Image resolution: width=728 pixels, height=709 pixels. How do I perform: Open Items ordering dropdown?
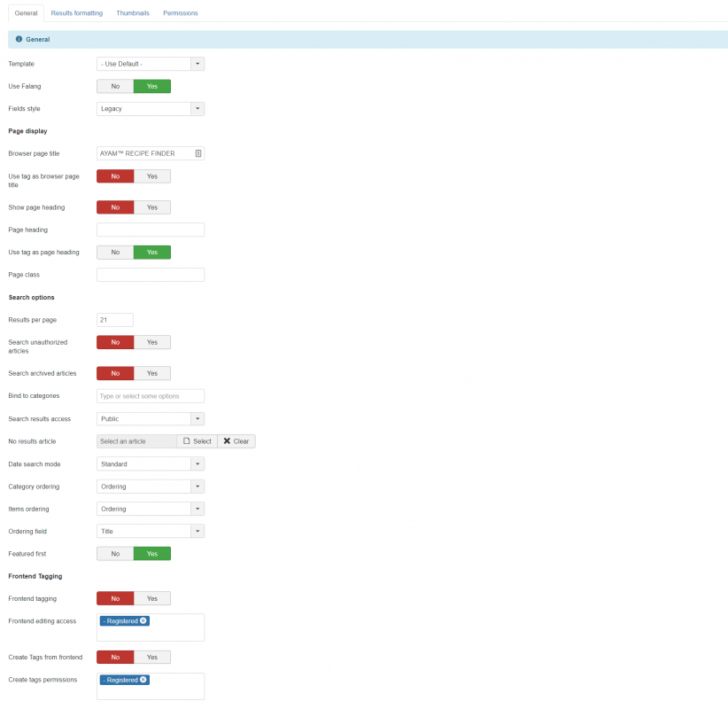[151, 510]
